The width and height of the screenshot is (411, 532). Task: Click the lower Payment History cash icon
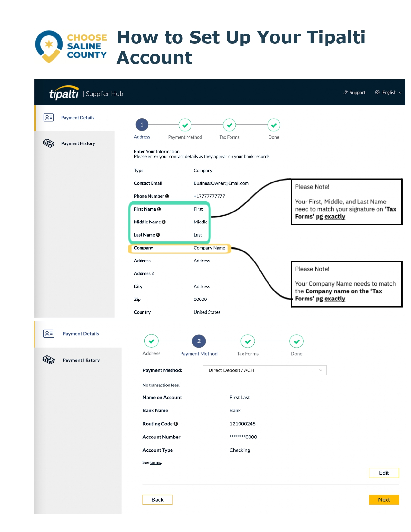coord(49,360)
